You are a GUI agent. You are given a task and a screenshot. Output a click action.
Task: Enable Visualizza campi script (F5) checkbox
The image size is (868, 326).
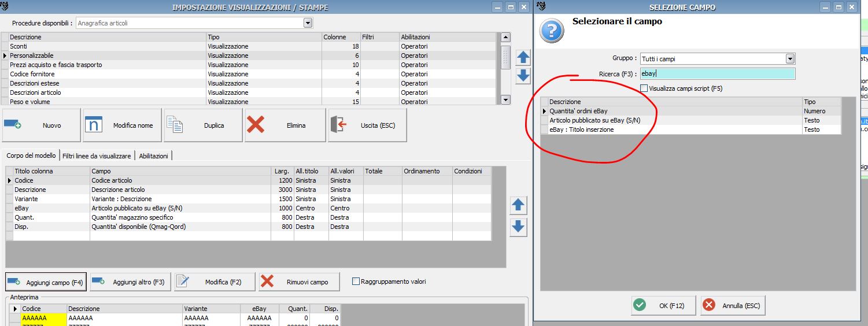tap(644, 88)
